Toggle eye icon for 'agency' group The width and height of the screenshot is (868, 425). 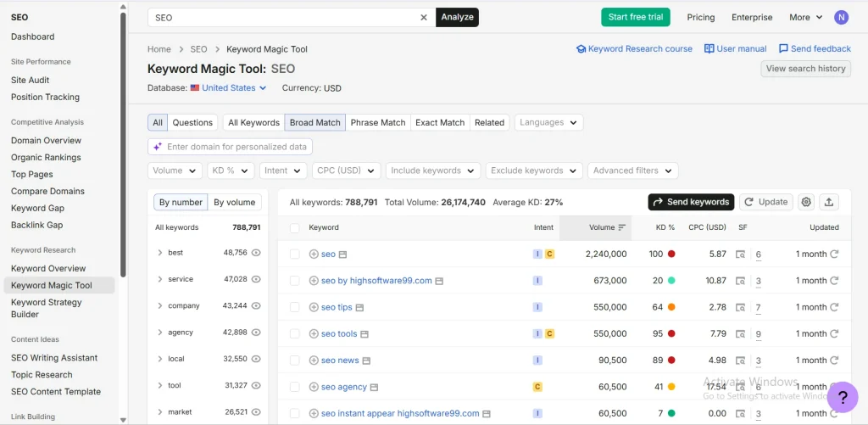256,333
